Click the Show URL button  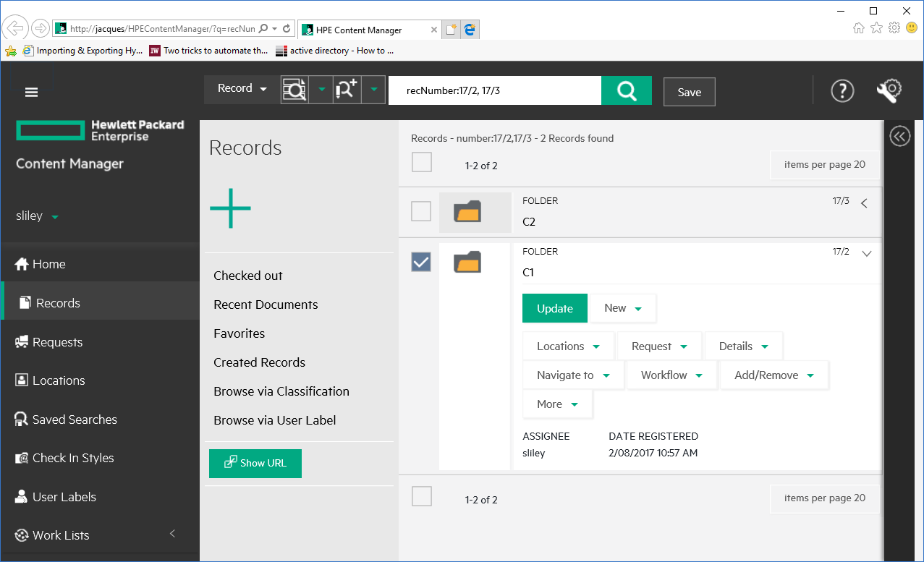255,463
